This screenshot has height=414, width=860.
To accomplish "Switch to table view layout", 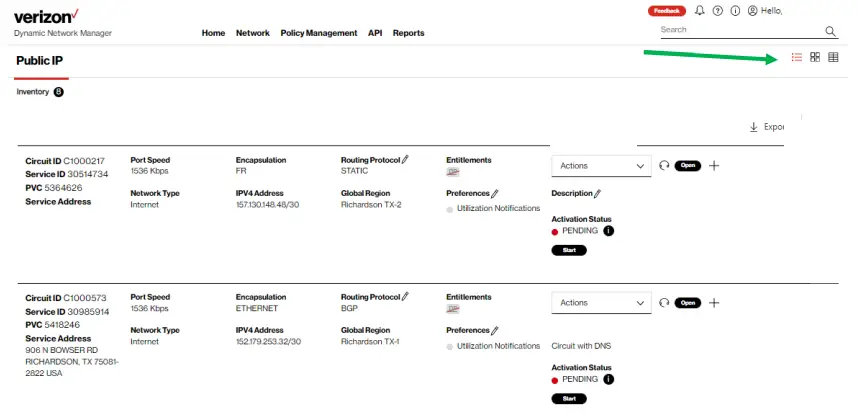I will pos(833,57).
